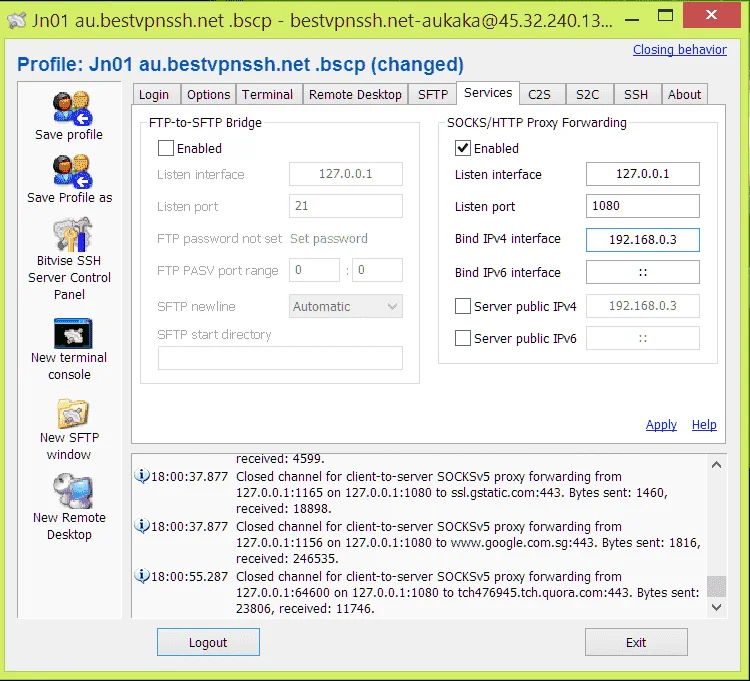Open the Remote Desktop tab
Viewport: 750px width, 681px height.
(355, 95)
